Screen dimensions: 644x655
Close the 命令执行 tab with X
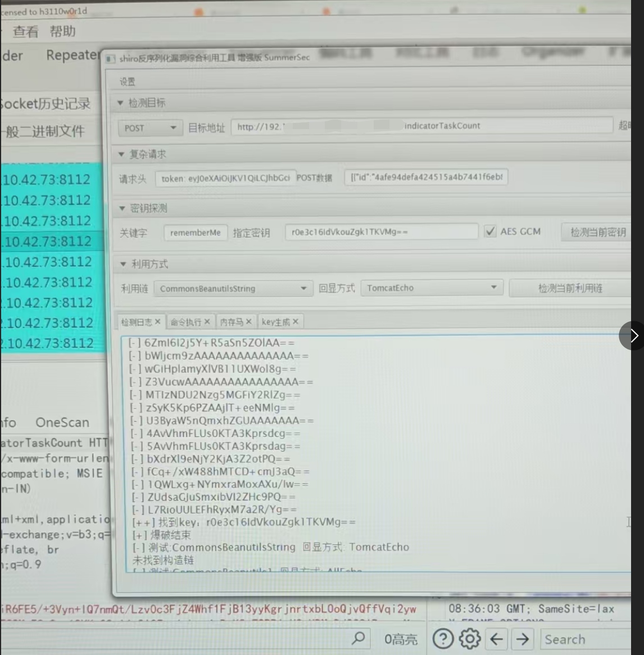pos(207,321)
